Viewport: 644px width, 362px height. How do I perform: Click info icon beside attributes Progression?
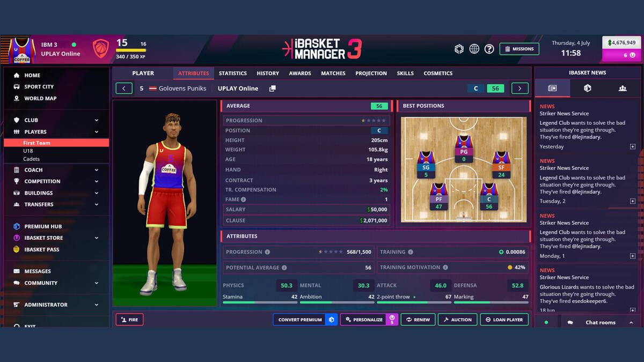coord(267,252)
